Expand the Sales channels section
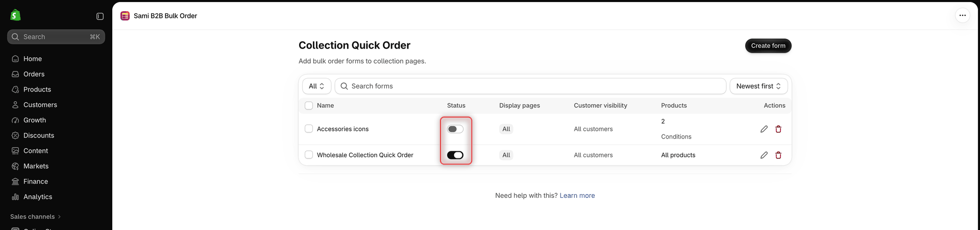The height and width of the screenshot is (230, 980). pyautogui.click(x=35, y=217)
